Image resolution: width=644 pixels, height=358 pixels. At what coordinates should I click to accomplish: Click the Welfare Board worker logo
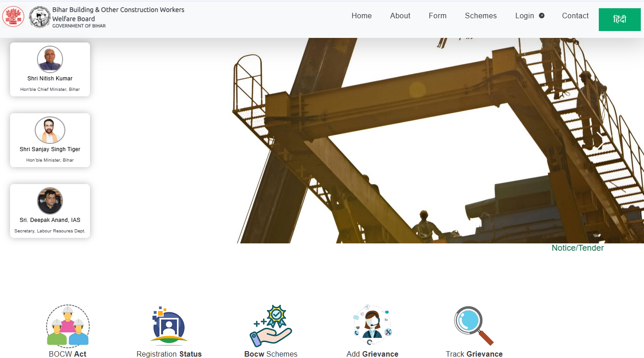(40, 17)
